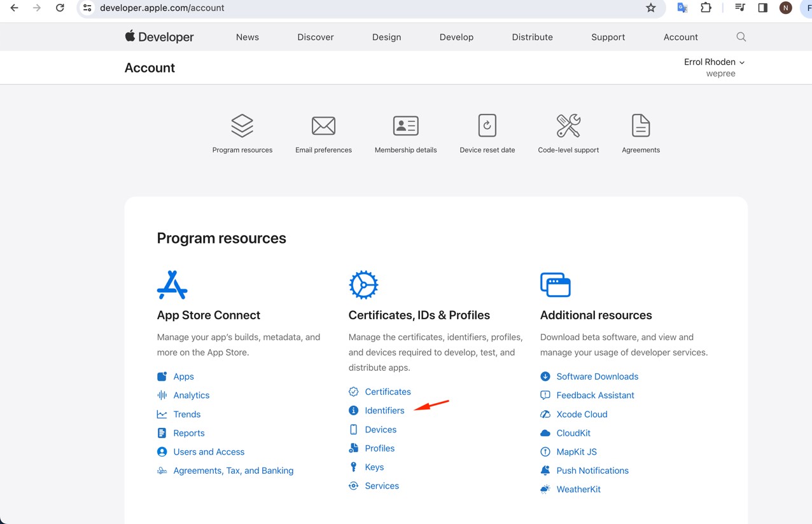Bookmark this page with the star icon
812x524 pixels.
tap(650, 8)
